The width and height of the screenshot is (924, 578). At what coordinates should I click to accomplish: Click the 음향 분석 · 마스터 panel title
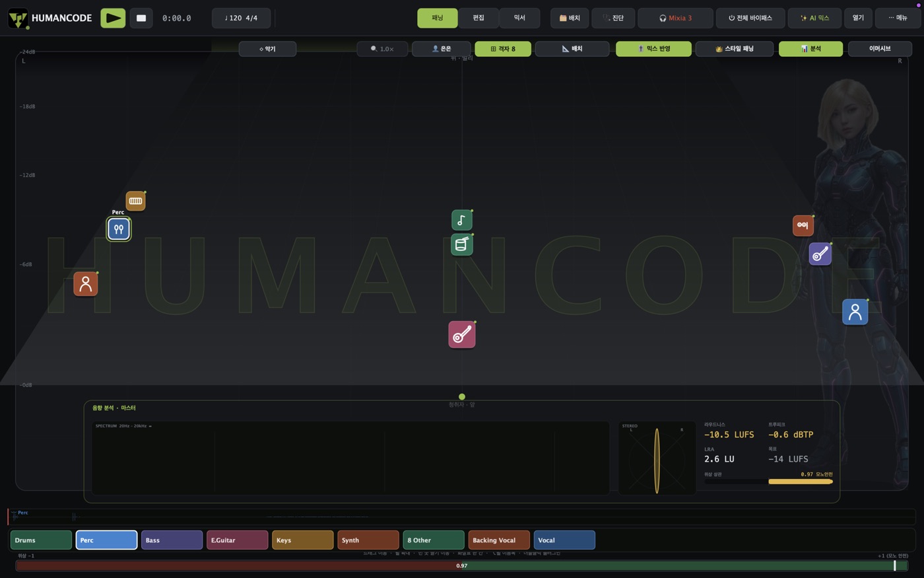point(114,408)
